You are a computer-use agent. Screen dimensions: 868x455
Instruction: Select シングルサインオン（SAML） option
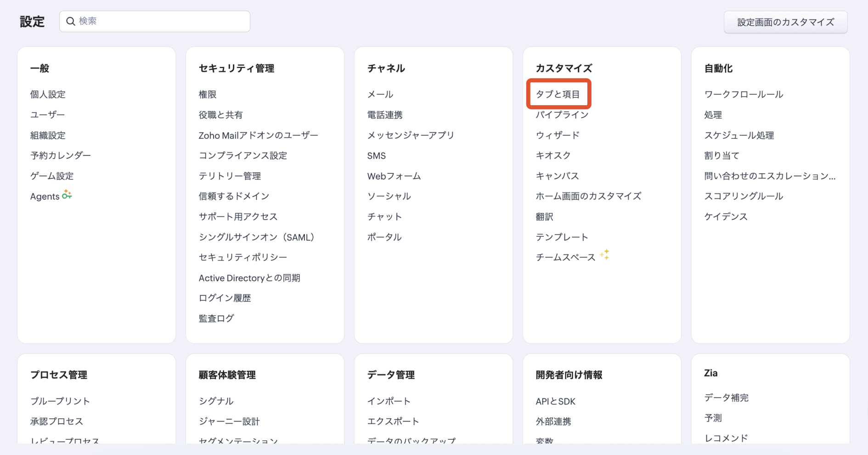(x=256, y=237)
